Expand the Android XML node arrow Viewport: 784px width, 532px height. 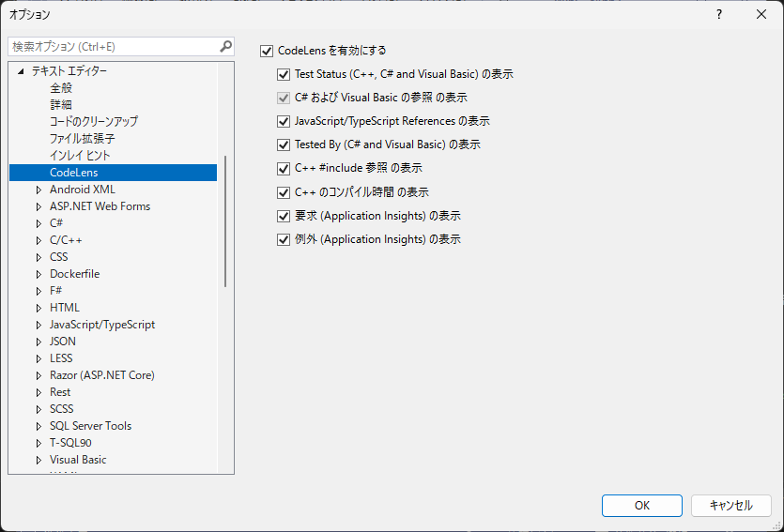point(38,190)
